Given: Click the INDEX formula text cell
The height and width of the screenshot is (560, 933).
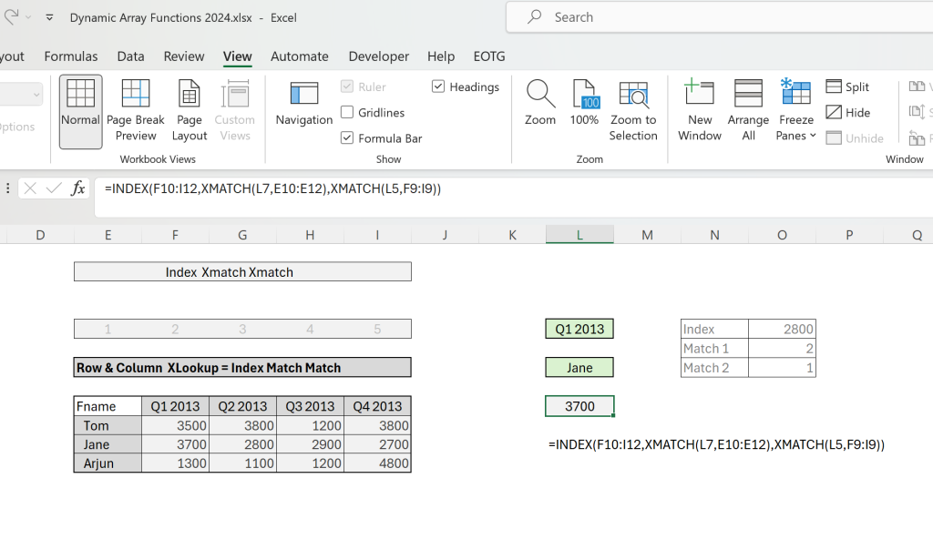Looking at the screenshot, I should coord(716,444).
